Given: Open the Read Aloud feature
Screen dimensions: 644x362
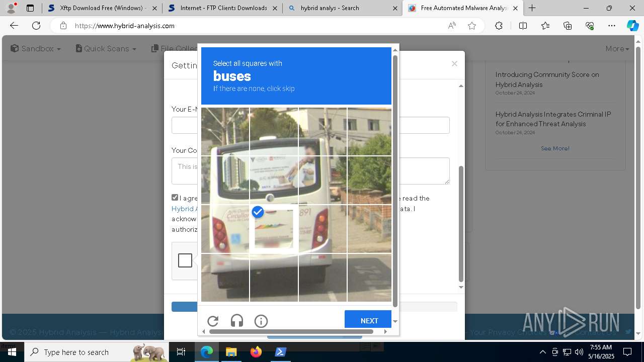Looking at the screenshot, I should coord(452,26).
